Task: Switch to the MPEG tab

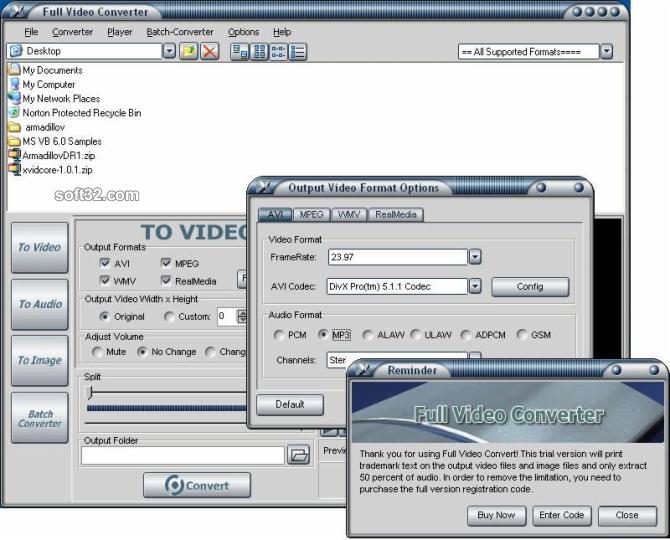Action: click(311, 215)
